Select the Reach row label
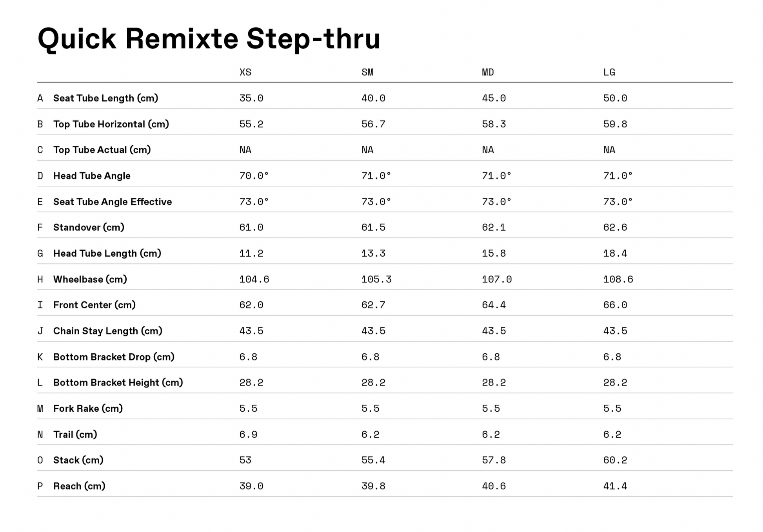The image size is (763, 532). [x=79, y=486]
